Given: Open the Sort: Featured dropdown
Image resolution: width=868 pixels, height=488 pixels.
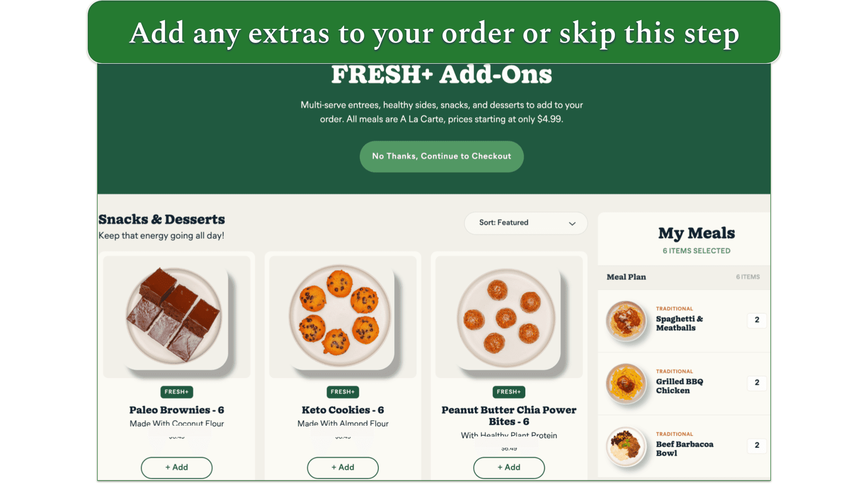Looking at the screenshot, I should pyautogui.click(x=526, y=223).
